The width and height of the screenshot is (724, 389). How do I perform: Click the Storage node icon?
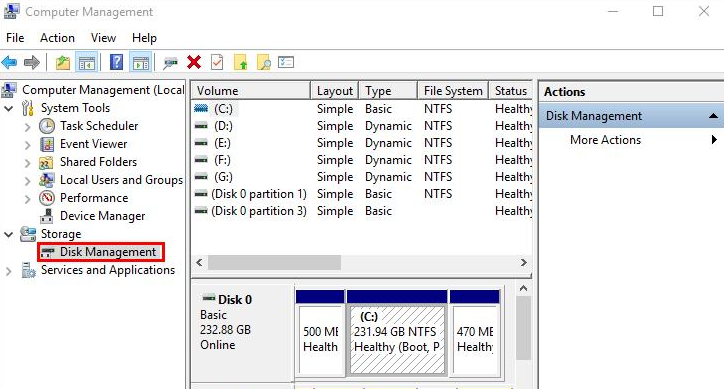click(x=28, y=234)
